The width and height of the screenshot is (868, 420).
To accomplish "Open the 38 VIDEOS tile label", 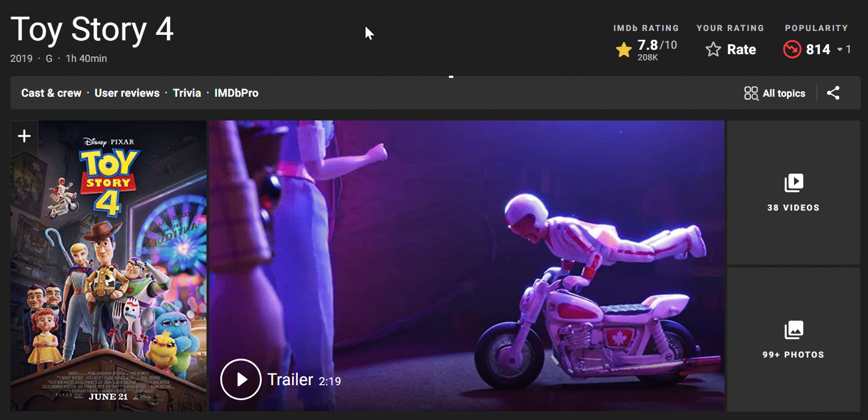I will [x=793, y=208].
